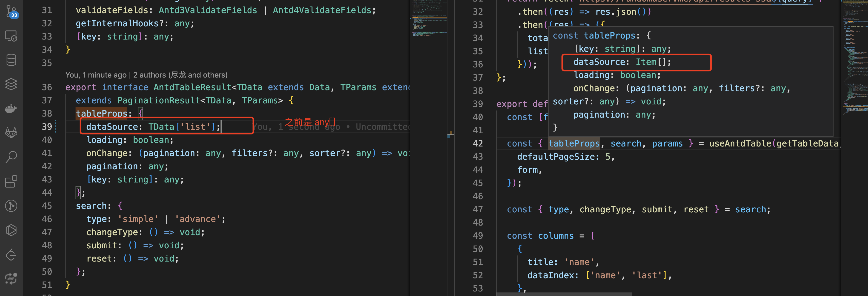Viewport: 868px width, 296px height.
Task: Open the GitLab Workflow sidebar panel
Action: [x=11, y=132]
